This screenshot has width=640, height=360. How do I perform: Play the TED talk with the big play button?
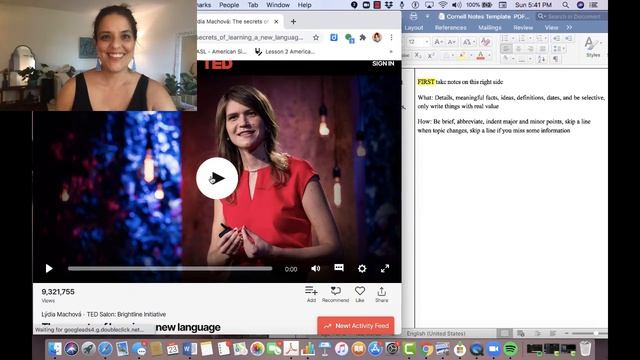[x=217, y=178]
